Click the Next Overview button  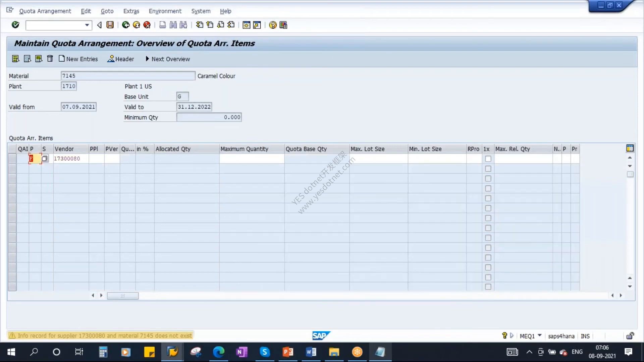(x=167, y=59)
